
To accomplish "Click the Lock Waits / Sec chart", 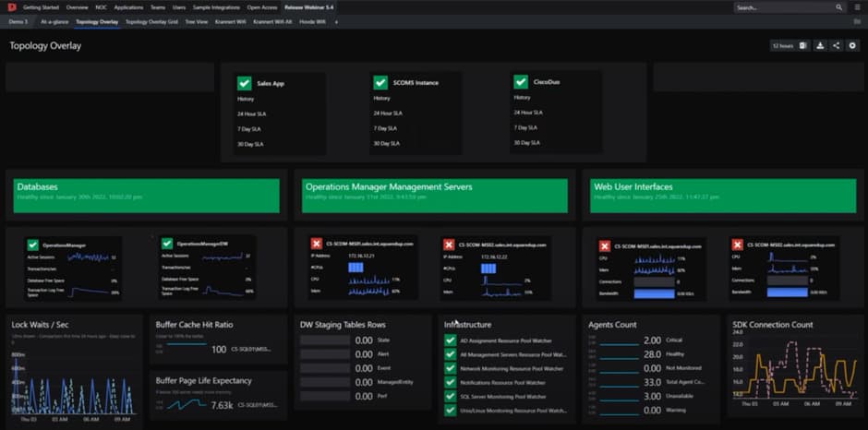I will click(x=73, y=382).
